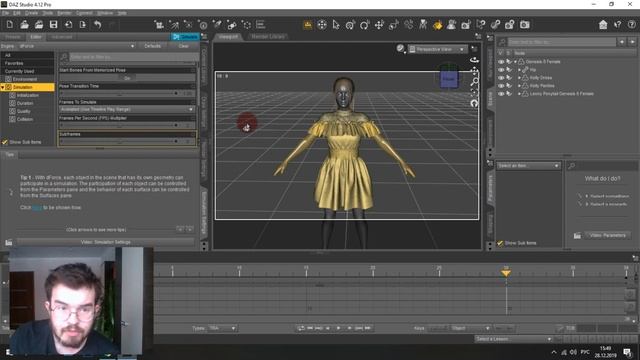Click the blue Simulate button
Viewport: 640px width, 360px height.
[x=185, y=37]
